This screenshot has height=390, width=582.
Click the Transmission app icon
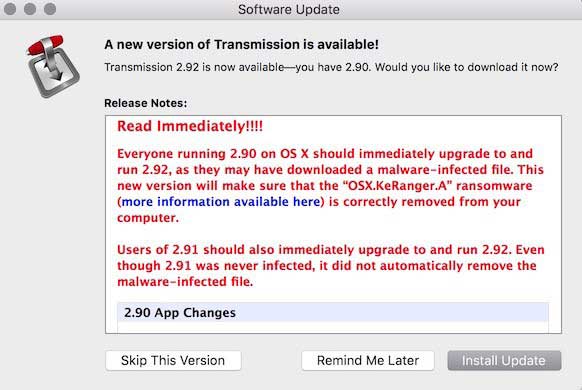tap(53, 66)
